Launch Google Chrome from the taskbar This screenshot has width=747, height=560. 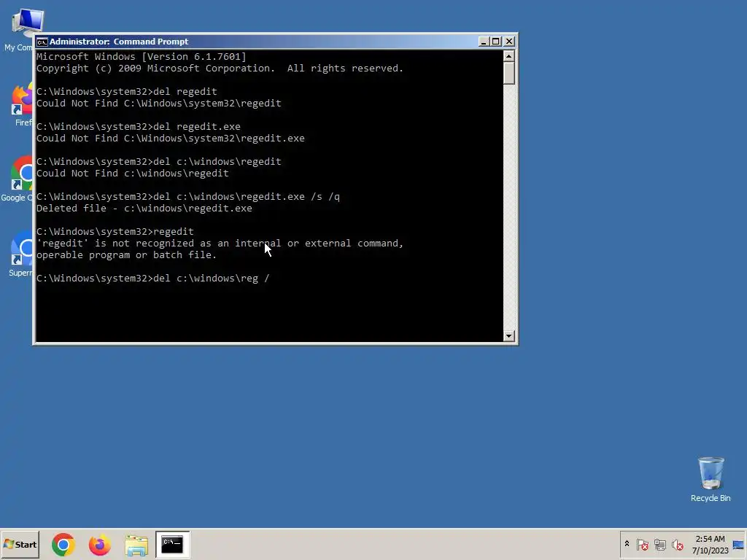[x=63, y=544]
